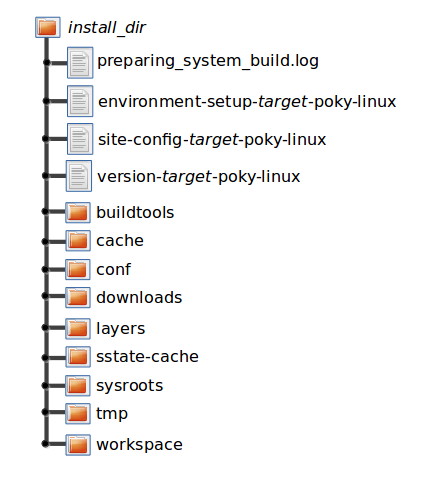434x489 pixels.
Task: Click the install_dir root folder icon
Action: click(48, 27)
